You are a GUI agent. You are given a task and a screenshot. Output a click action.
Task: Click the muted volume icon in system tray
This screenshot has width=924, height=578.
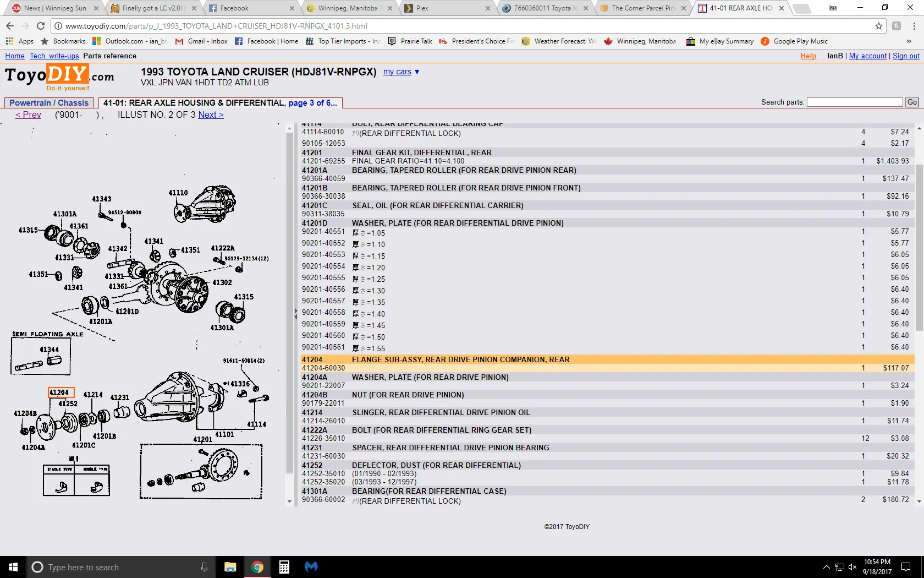point(853,567)
